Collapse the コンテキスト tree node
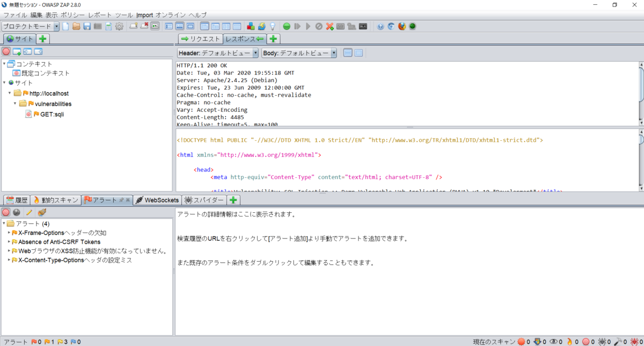The height and width of the screenshot is (346, 644). pos(4,64)
